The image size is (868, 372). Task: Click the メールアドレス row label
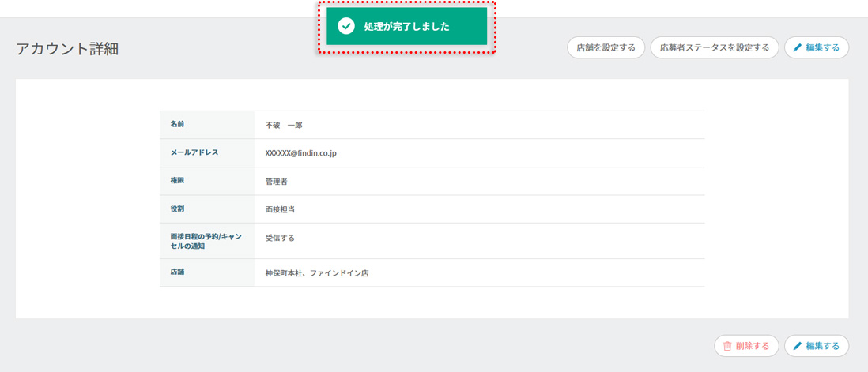(194, 152)
